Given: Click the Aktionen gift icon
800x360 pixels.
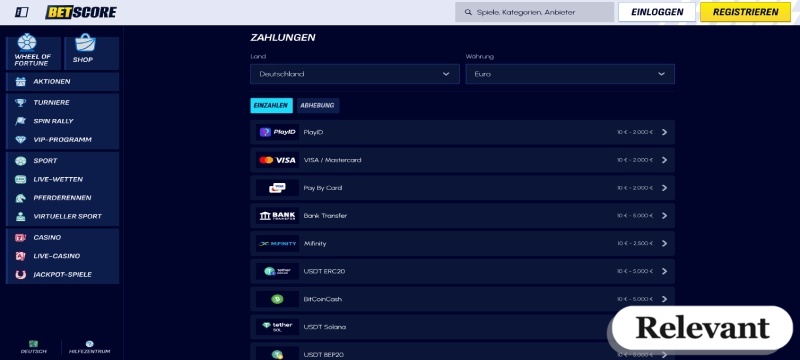Looking at the screenshot, I should [x=20, y=82].
